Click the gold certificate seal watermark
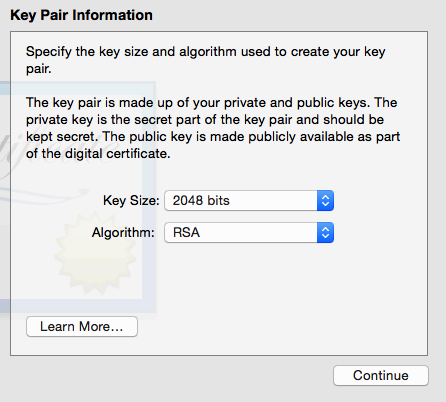Viewport: 446px width, 402px height. [95, 253]
